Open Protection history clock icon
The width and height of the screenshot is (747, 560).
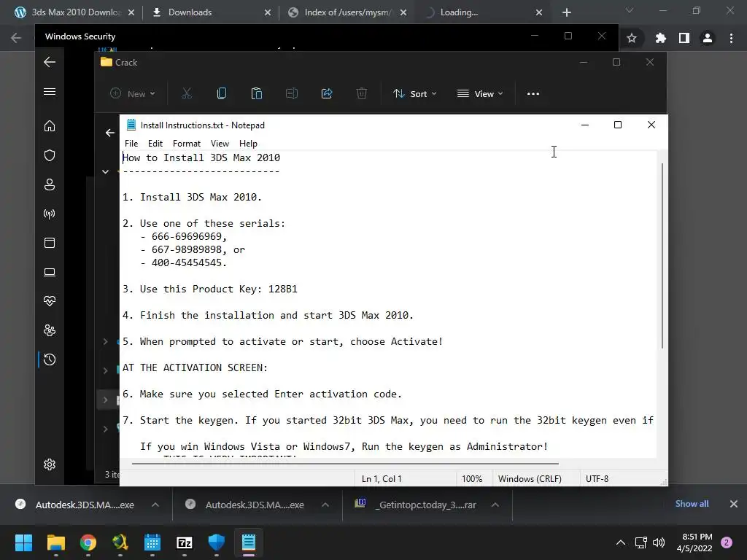coord(50,359)
